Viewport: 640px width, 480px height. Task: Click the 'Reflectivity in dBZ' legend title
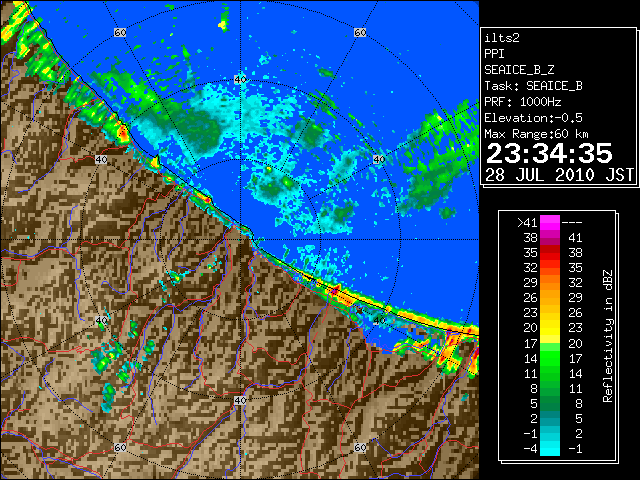tap(608, 336)
